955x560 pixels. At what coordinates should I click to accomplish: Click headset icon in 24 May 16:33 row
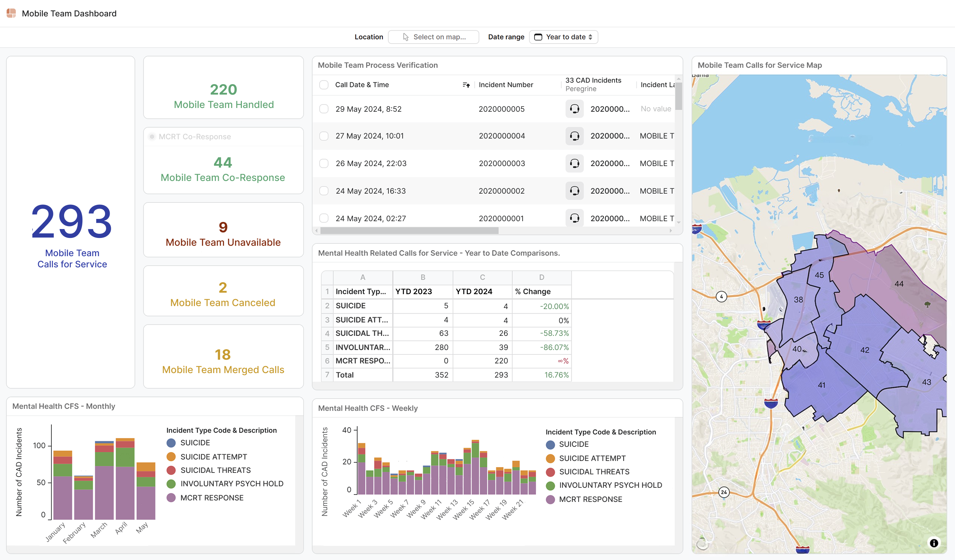pyautogui.click(x=574, y=191)
